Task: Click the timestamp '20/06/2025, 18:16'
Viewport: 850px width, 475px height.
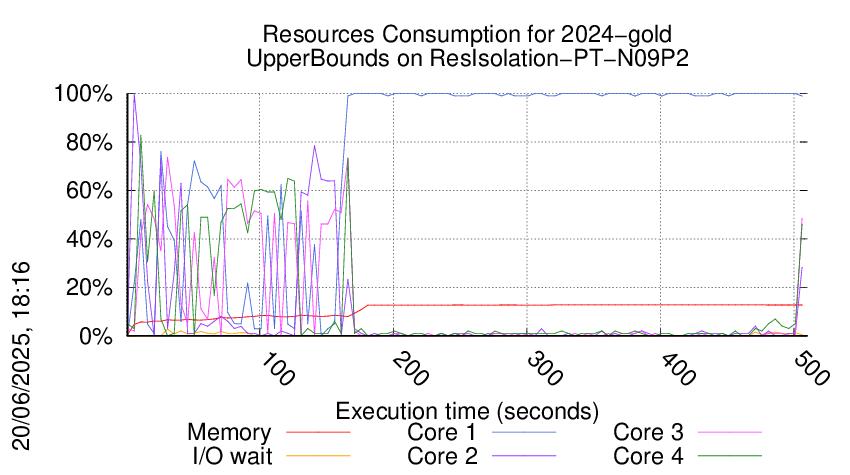Action: [x=21, y=356]
